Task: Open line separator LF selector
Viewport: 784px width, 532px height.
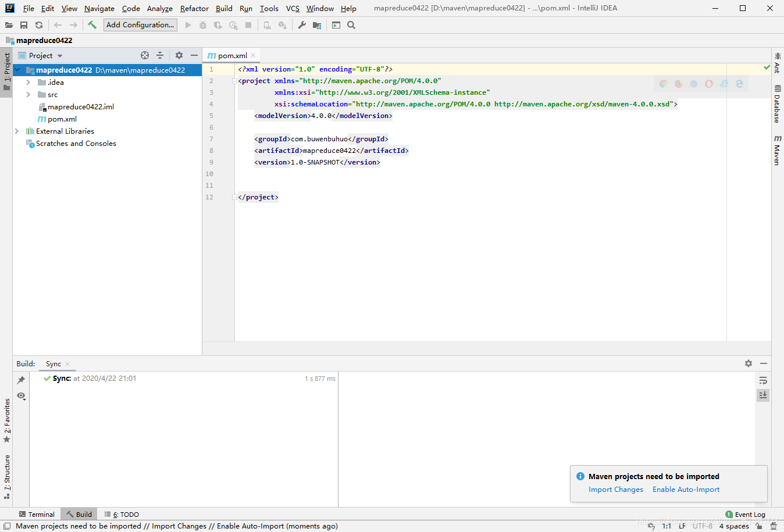Action: [682, 526]
